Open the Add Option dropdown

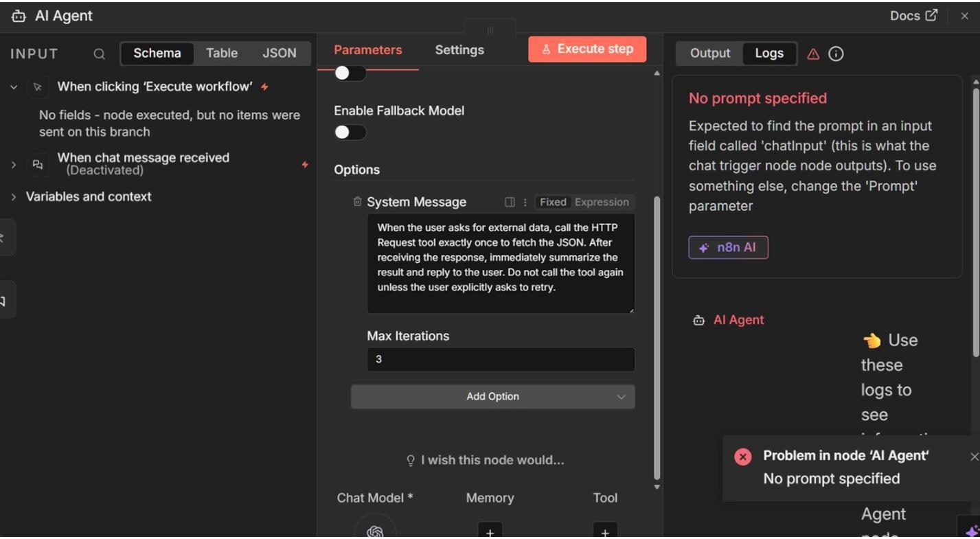coord(492,397)
